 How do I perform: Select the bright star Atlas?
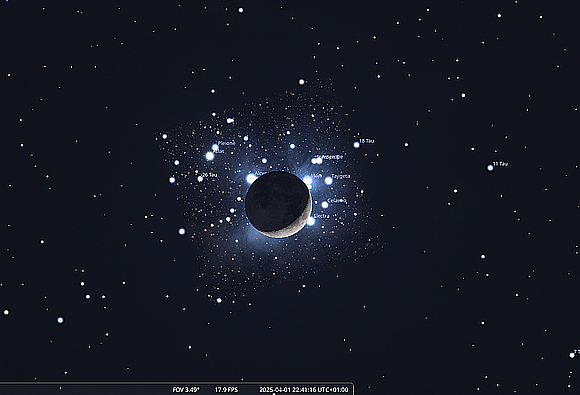point(210,156)
